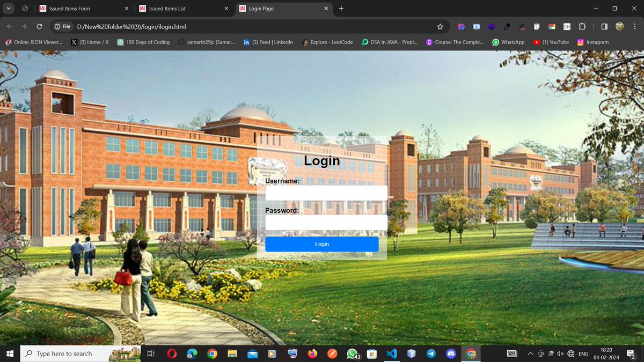Open YouTube bookmark
Image resolution: width=644 pixels, height=362 pixels.
[x=551, y=42]
